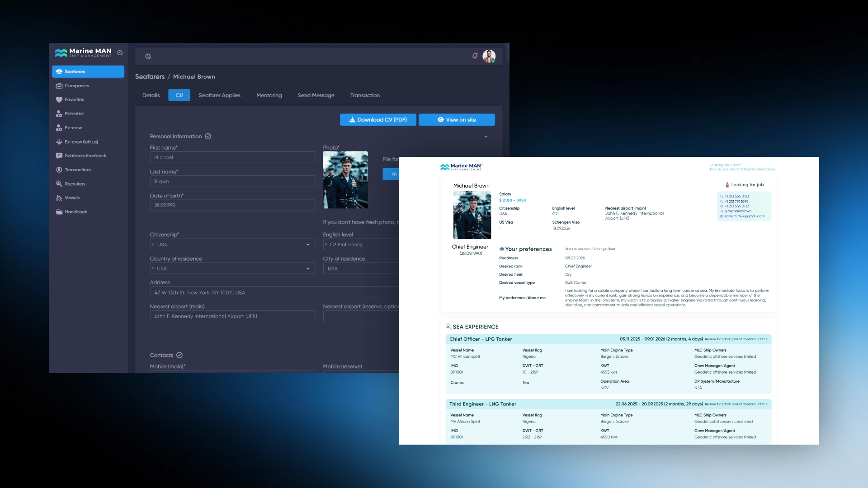The height and width of the screenshot is (488, 868).
Task: Click the notification bell icon
Action: click(x=475, y=56)
